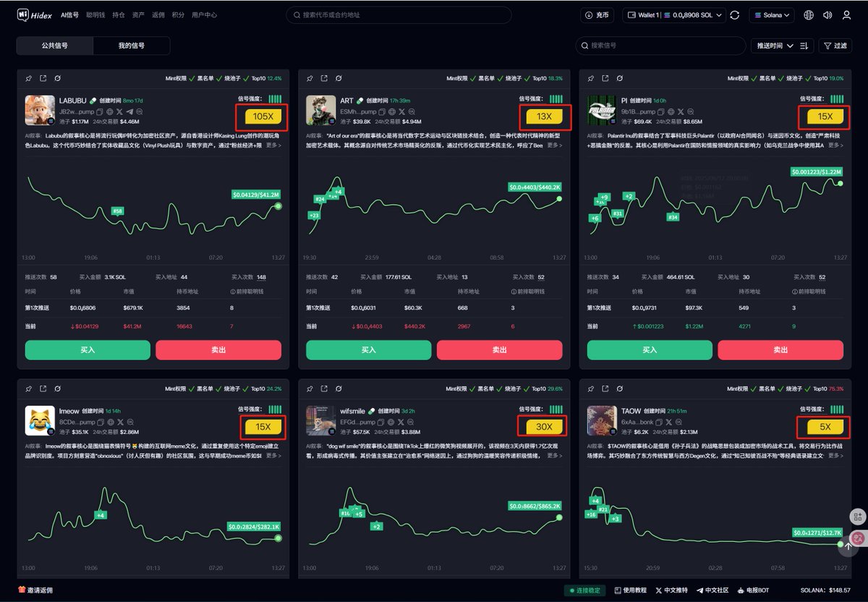Focus the token or contract search box
Viewport: 868px width, 602px height.
[x=399, y=14]
